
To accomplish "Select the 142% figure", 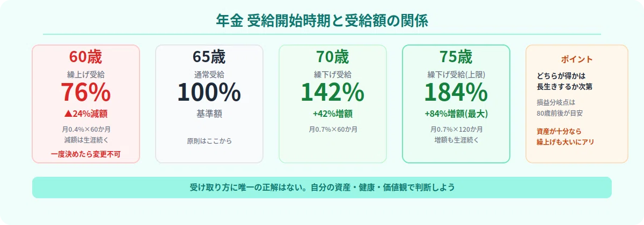I will 333,92.
